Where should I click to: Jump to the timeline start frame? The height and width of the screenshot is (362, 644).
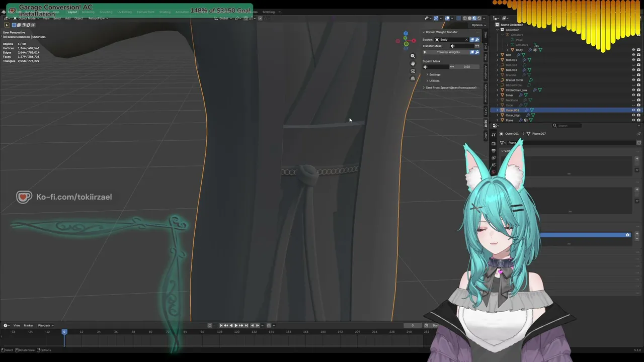(x=220, y=325)
